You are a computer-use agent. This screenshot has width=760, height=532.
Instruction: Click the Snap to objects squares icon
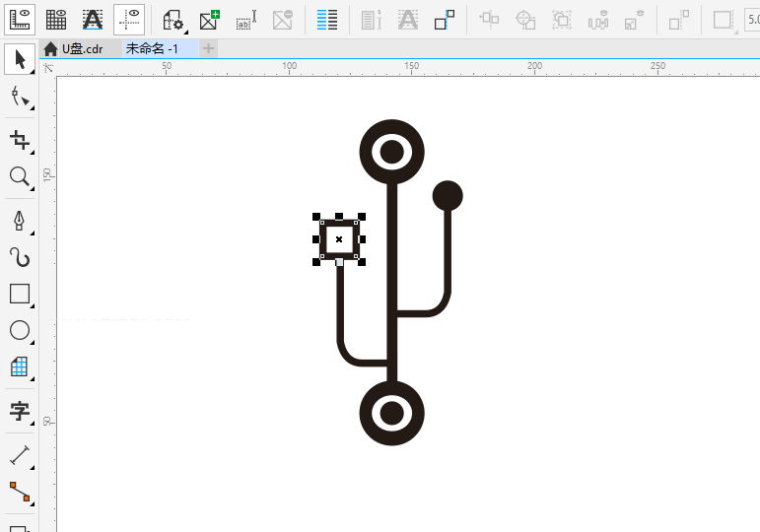[x=445, y=21]
